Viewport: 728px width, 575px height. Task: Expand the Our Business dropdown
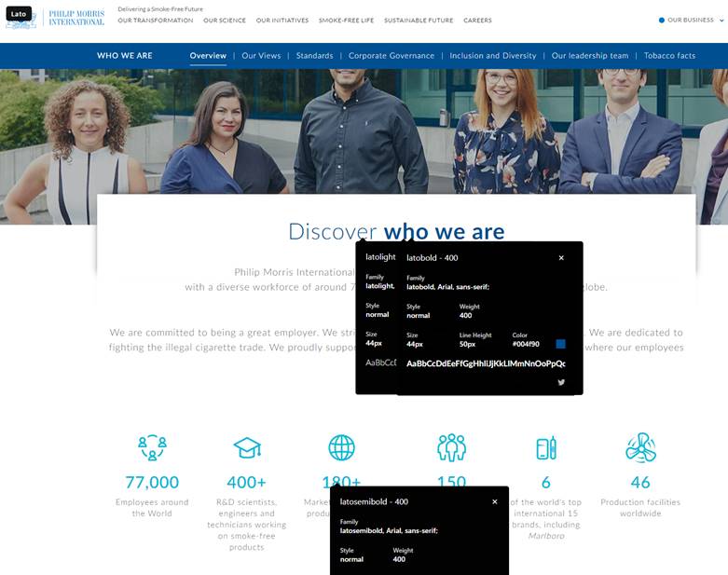[691, 20]
